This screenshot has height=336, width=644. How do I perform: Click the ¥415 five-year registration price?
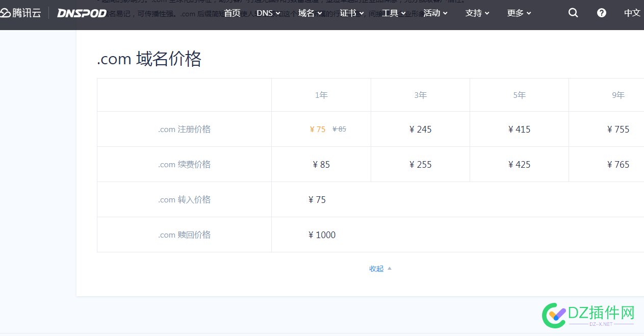pyautogui.click(x=519, y=130)
